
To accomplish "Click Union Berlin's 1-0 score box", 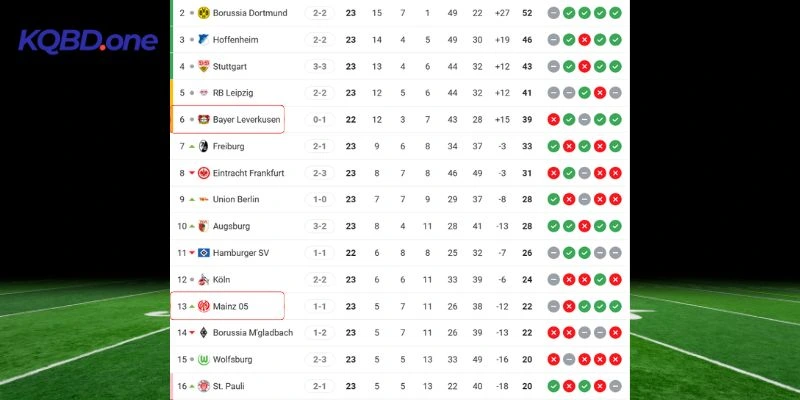I will pos(320,199).
